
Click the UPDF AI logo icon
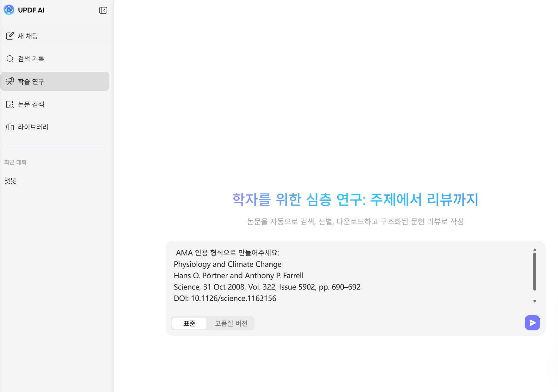[9, 10]
